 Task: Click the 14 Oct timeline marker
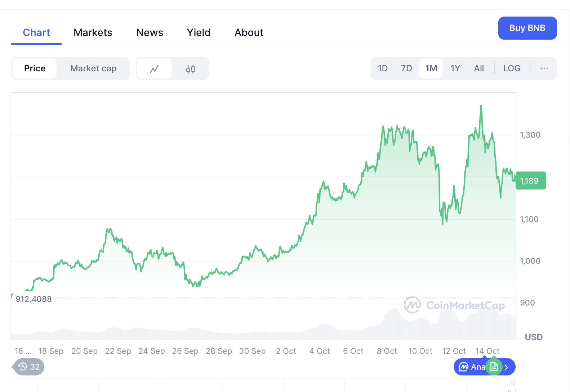coord(487,351)
